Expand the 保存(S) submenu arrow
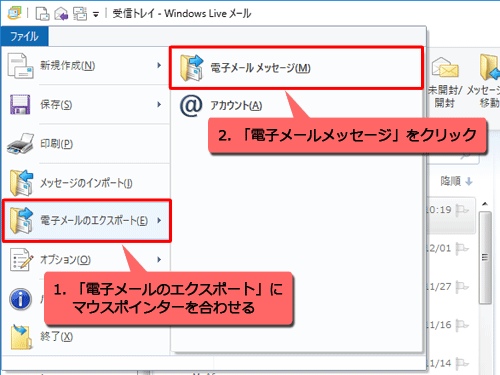 (x=159, y=104)
